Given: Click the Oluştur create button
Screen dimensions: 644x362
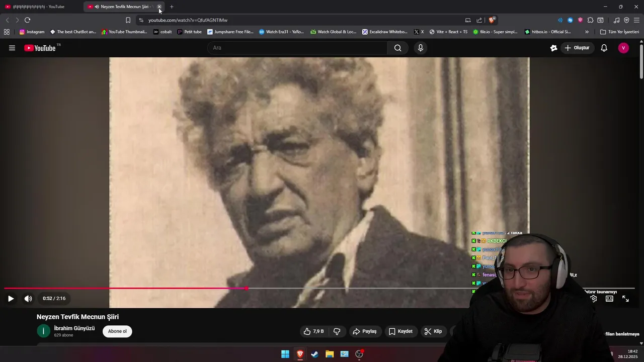Looking at the screenshot, I should (x=577, y=48).
